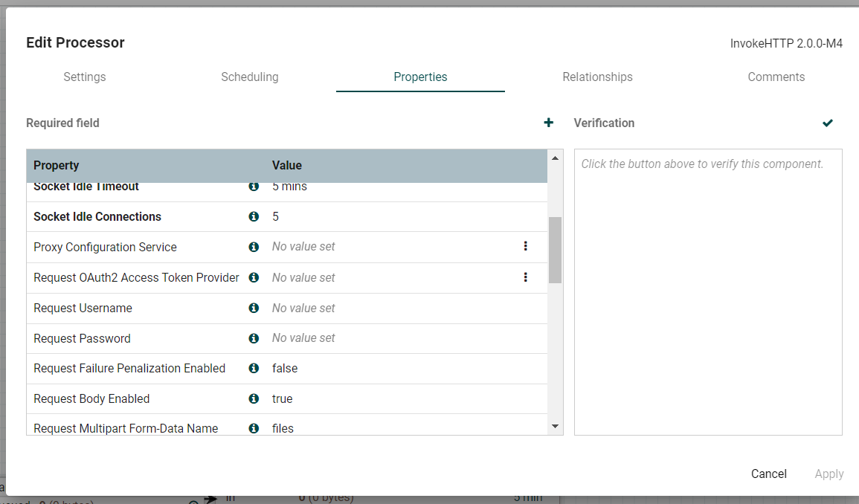859x504 pixels.
Task: Click info icon for Socket Idle Connections
Action: [x=254, y=216]
